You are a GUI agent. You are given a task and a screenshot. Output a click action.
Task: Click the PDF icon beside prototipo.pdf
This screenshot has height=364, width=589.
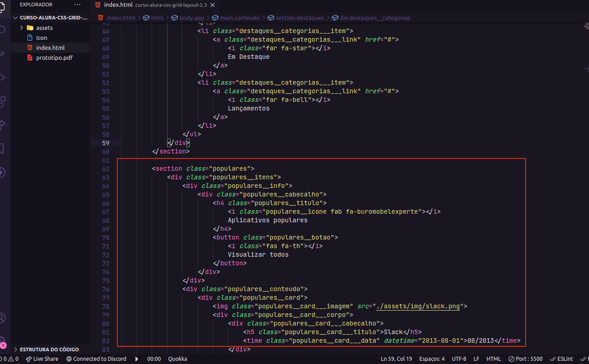pos(30,57)
